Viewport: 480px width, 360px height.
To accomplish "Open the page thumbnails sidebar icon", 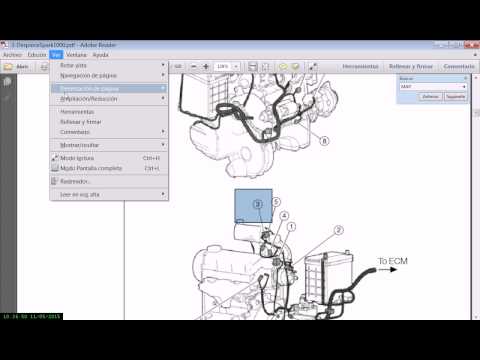I will [7, 82].
